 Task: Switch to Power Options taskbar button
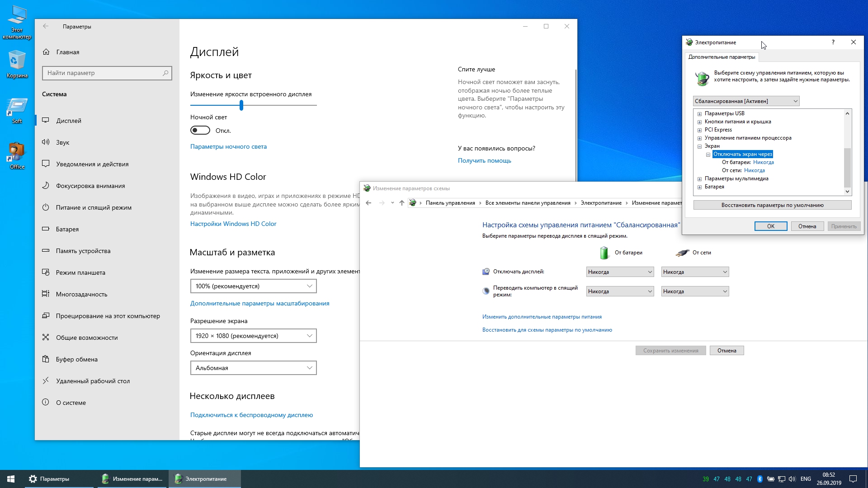[205, 479]
